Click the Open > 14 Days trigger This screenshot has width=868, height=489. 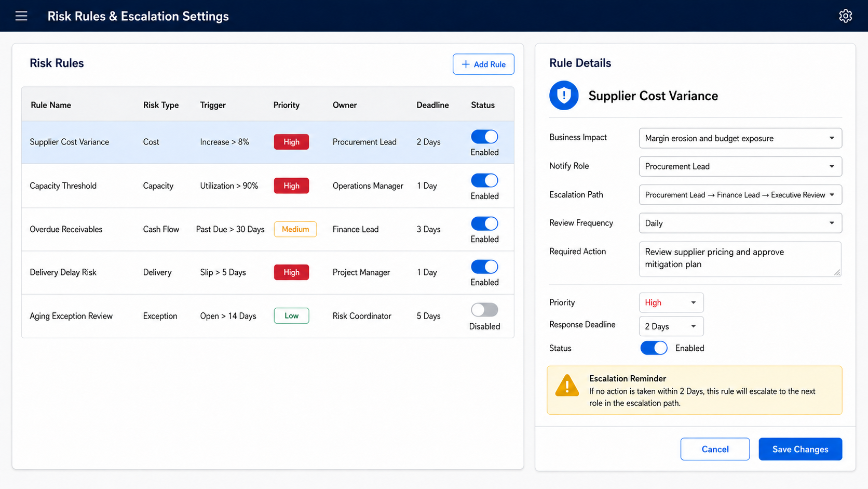[x=228, y=316]
